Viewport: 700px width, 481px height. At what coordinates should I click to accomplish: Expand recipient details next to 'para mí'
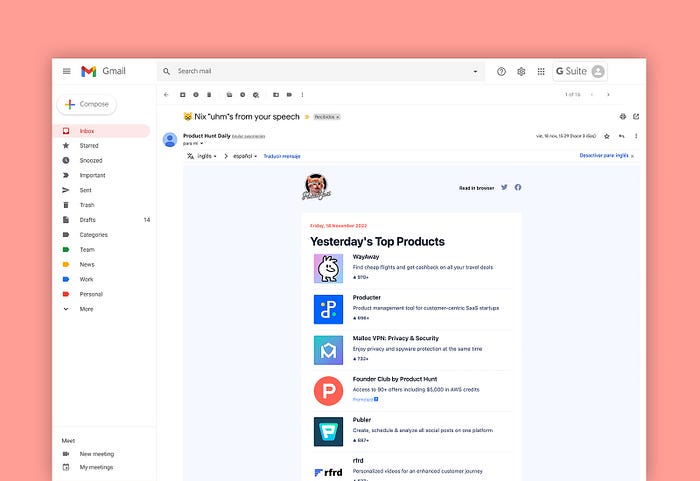click(x=202, y=143)
